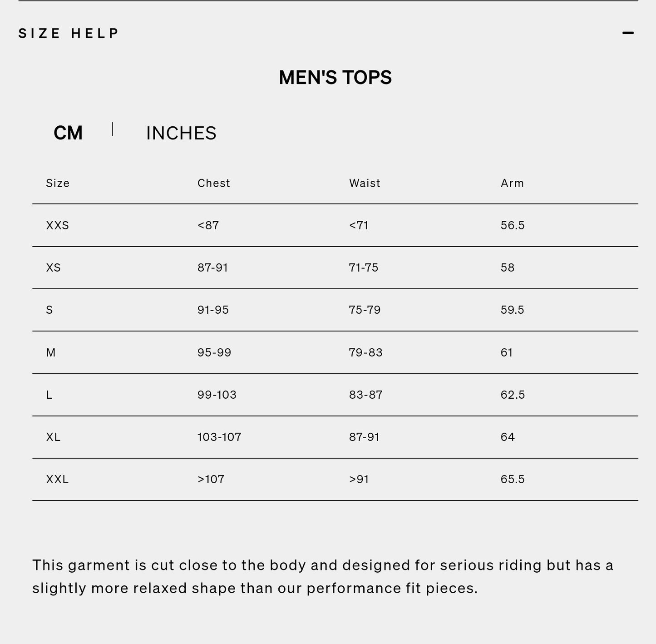Click the waist value 79-83
The image size is (656, 644).
[365, 352]
